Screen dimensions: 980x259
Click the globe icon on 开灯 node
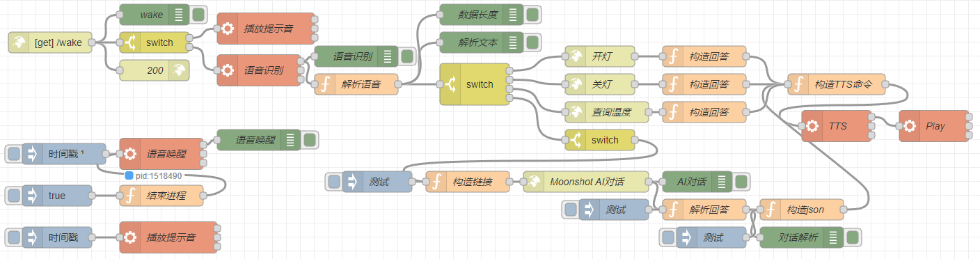point(575,56)
